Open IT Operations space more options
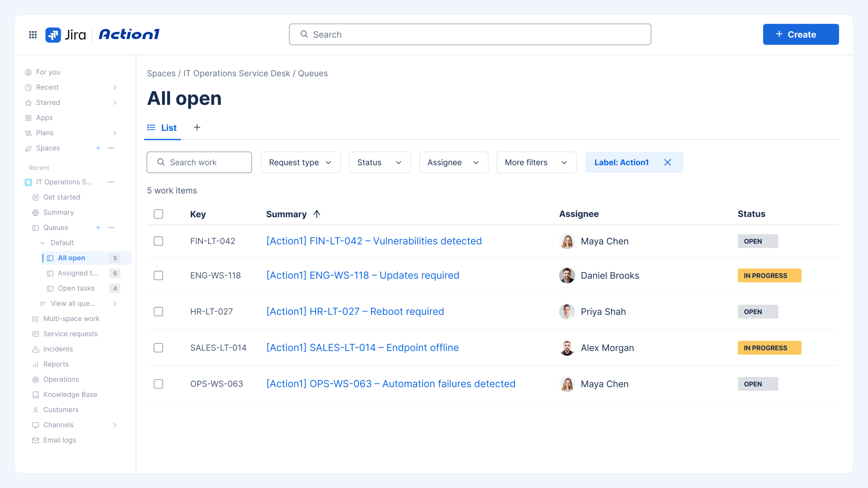Image resolution: width=868 pixels, height=488 pixels. (x=111, y=182)
